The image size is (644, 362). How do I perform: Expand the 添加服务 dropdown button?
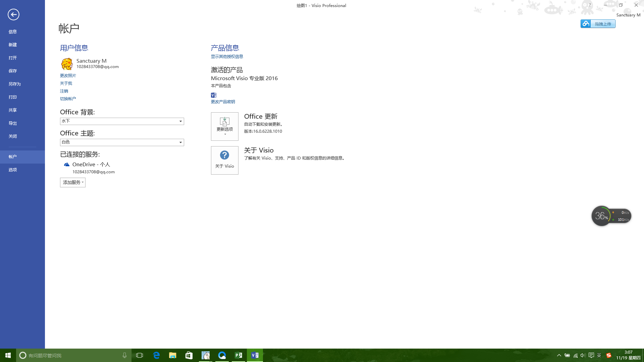click(73, 182)
